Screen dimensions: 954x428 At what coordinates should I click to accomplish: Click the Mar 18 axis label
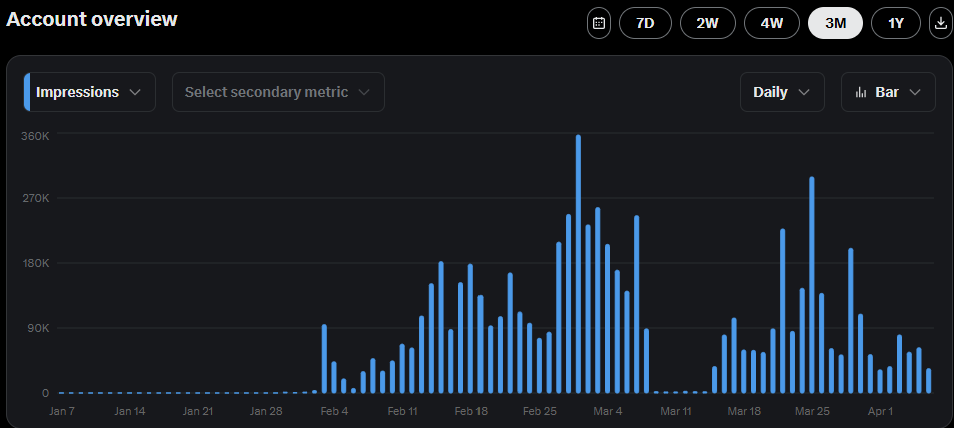(x=744, y=412)
